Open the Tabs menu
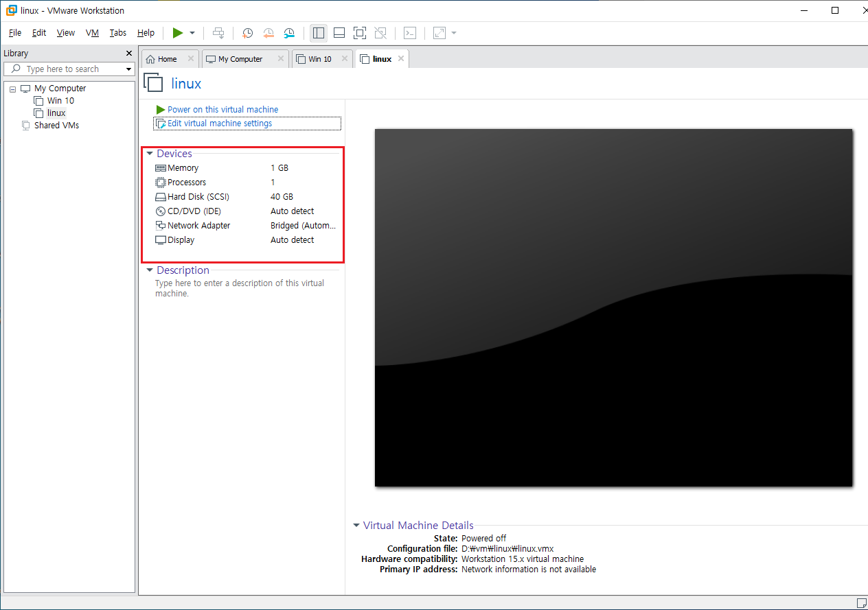This screenshot has width=868, height=610. (118, 33)
